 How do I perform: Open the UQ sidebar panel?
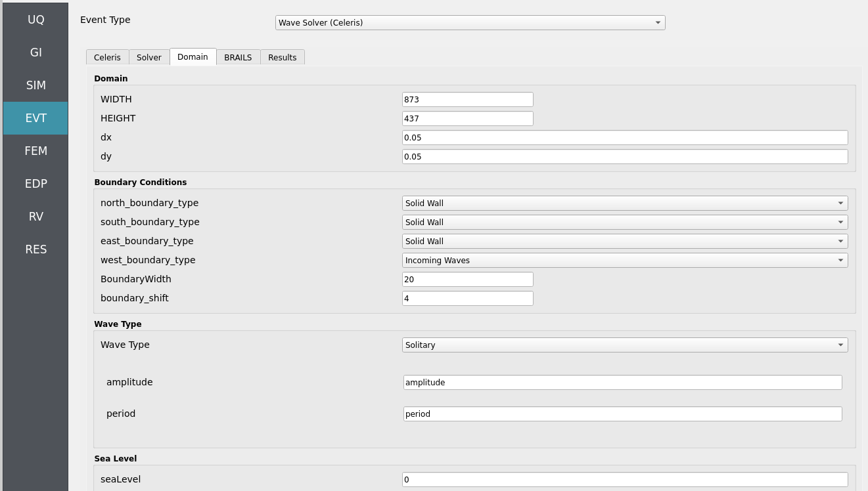pos(35,20)
